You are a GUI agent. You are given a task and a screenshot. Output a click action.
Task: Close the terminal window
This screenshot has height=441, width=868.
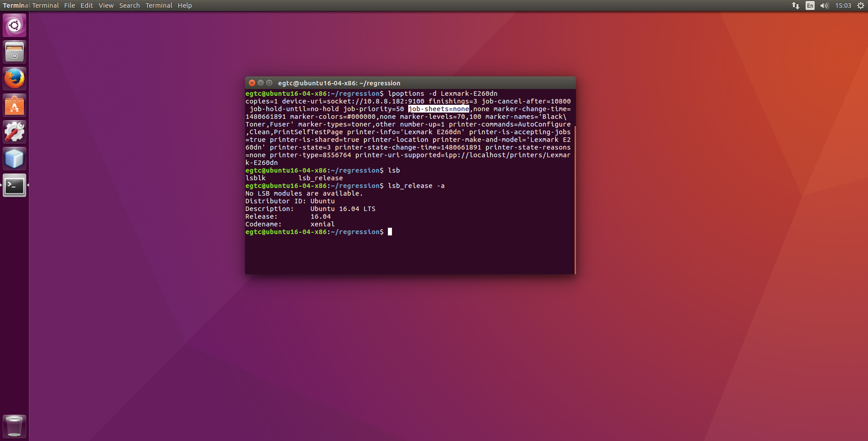click(252, 83)
